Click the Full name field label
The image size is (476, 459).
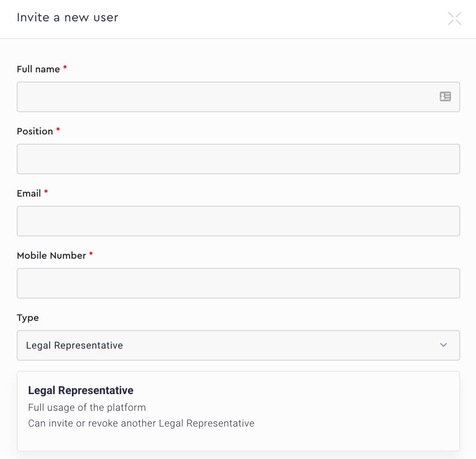(x=38, y=69)
